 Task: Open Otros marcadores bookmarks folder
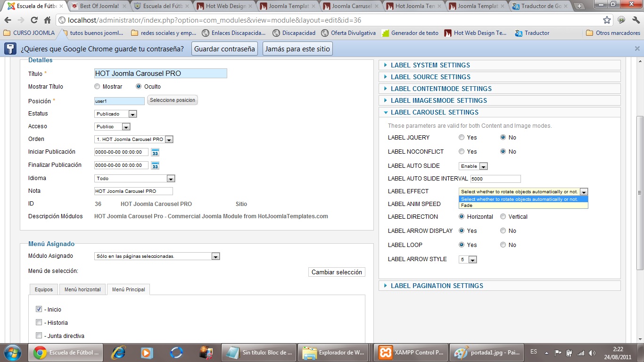[x=613, y=33]
